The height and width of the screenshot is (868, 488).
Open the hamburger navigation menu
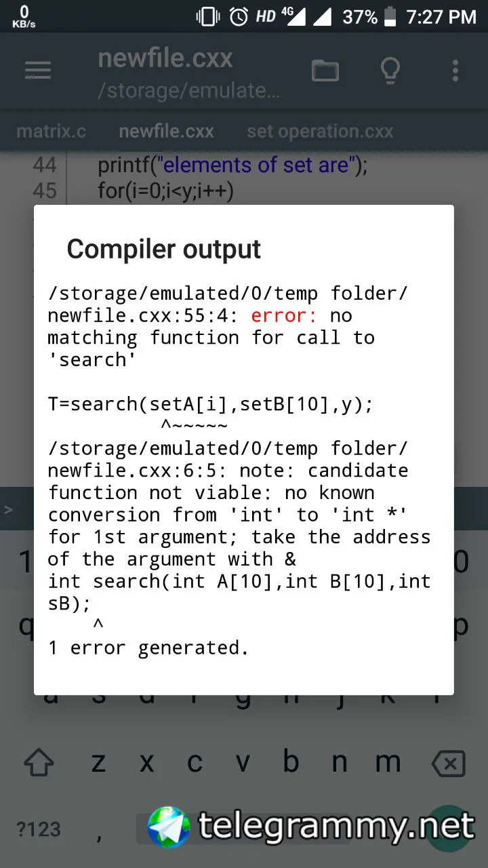[38, 71]
